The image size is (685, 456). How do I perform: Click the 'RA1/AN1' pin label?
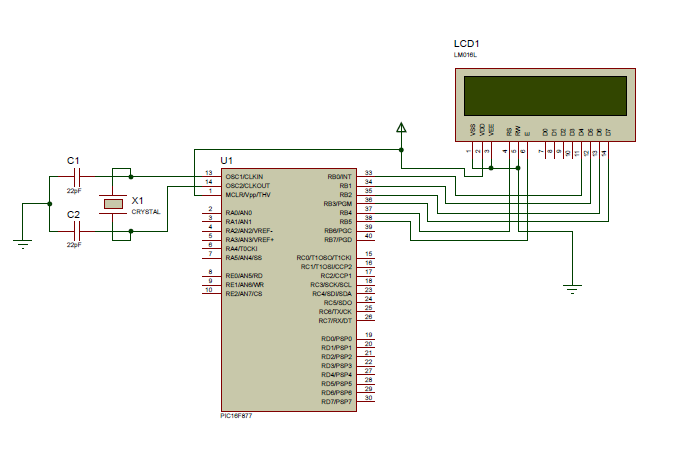[239, 222]
